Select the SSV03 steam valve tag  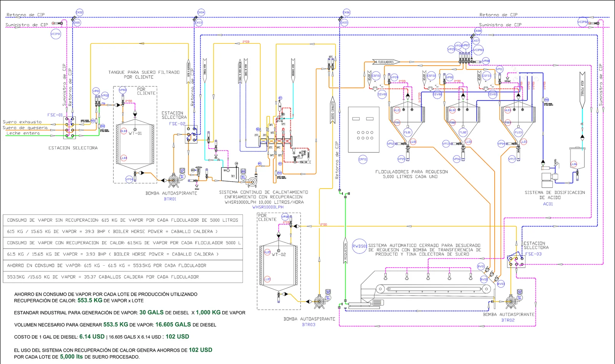(493, 94)
